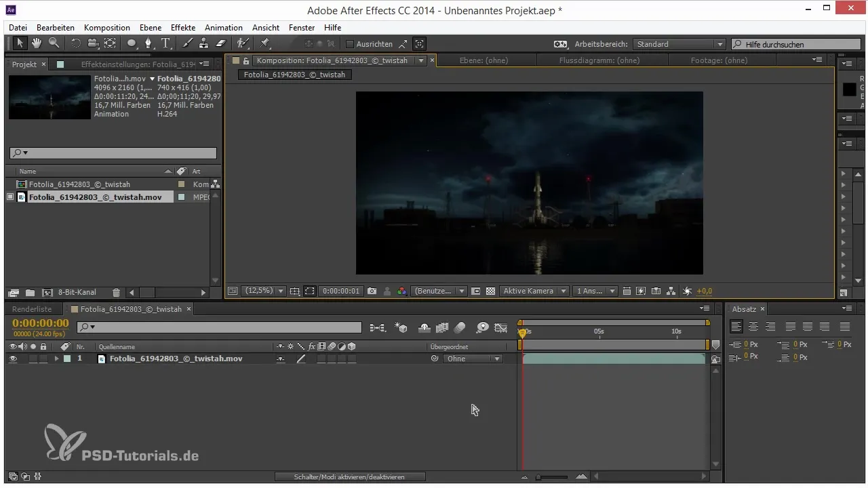This screenshot has height=488, width=868.
Task: Click the timeline zoom slider
Action: click(553, 477)
